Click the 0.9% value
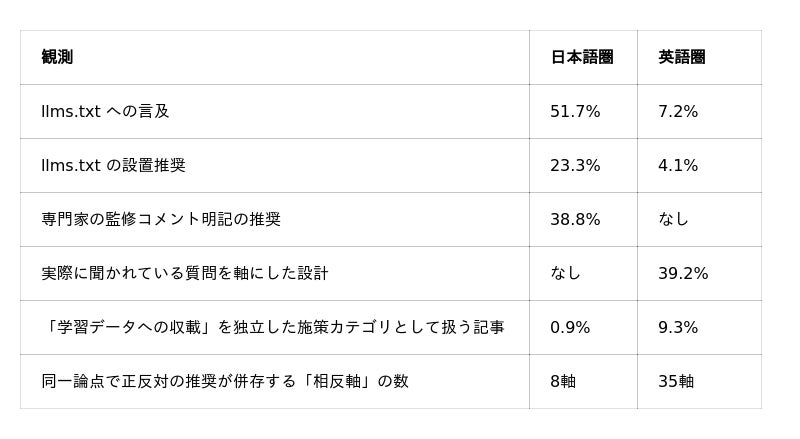This screenshot has height=439, width=800. [570, 327]
